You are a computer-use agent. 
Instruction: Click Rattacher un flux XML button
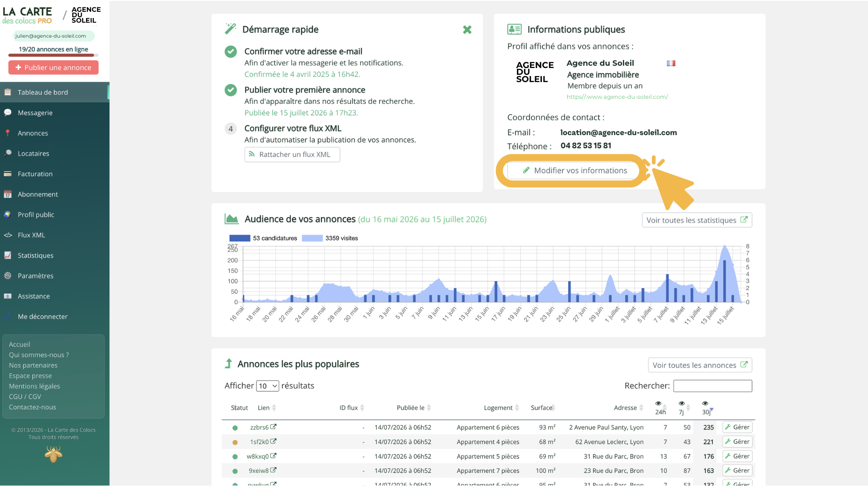(x=292, y=155)
